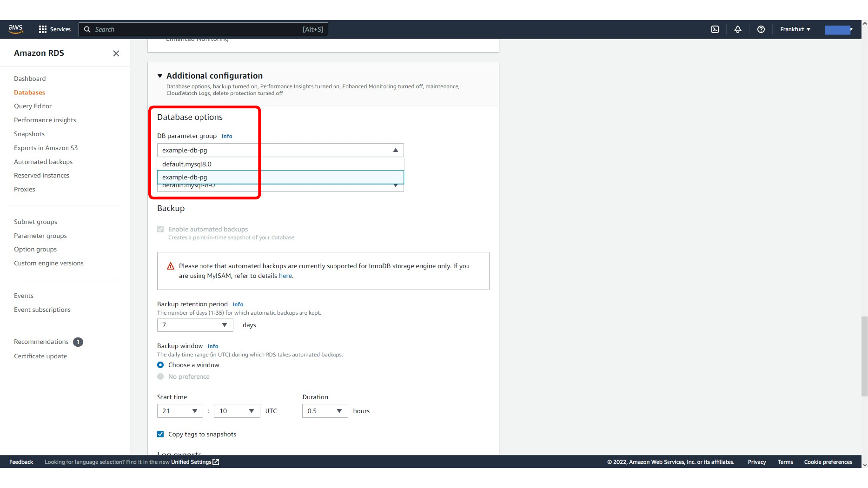Close the DB parameter group dropdown
Viewport: 868px width, 488px height.
click(396, 150)
